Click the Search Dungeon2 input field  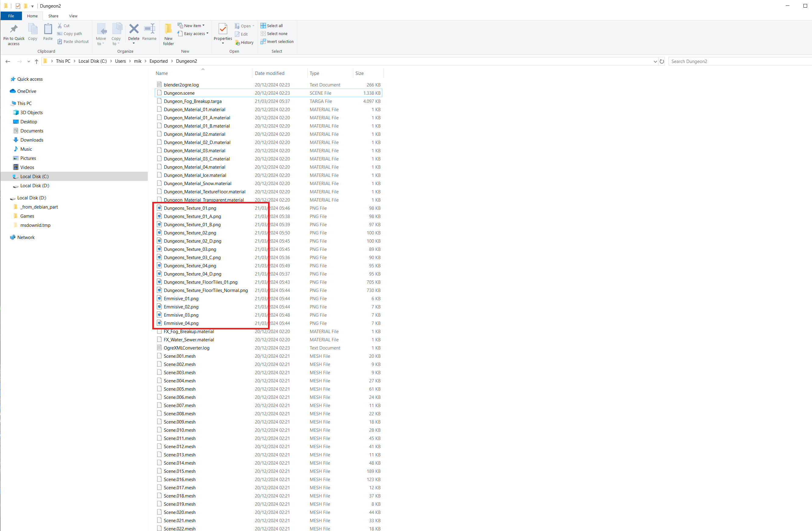point(740,62)
